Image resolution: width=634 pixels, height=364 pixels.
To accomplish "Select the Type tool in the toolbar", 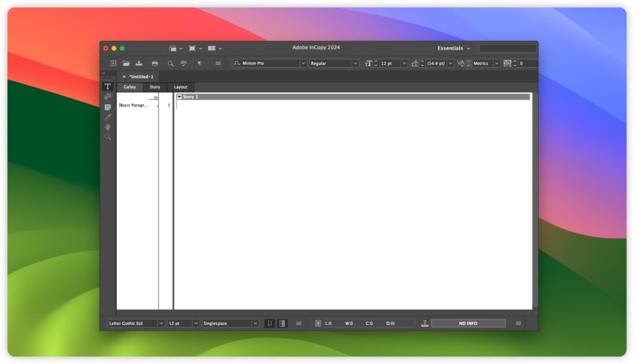I will click(x=107, y=86).
